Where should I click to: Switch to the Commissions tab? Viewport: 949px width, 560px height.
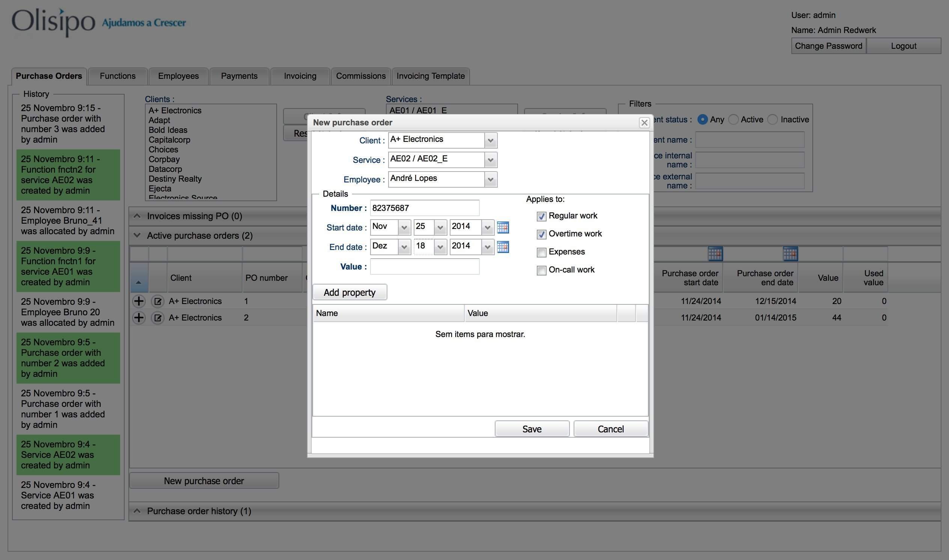tap(361, 76)
